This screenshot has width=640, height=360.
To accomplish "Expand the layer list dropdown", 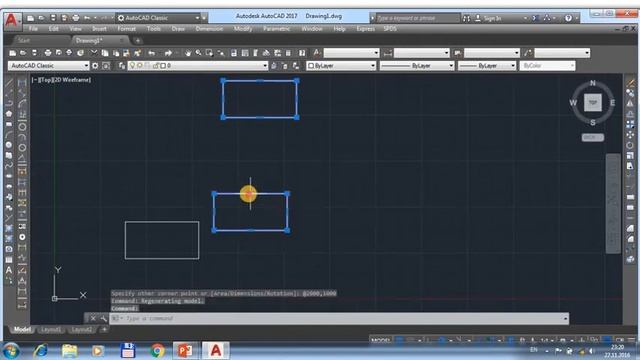I will (265, 65).
